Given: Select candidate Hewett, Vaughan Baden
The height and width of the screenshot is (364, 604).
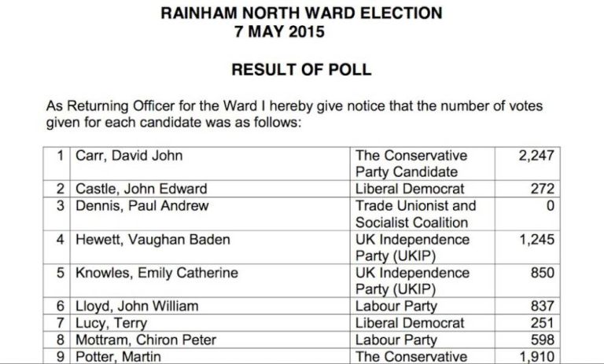Looking at the screenshot, I should point(153,239).
